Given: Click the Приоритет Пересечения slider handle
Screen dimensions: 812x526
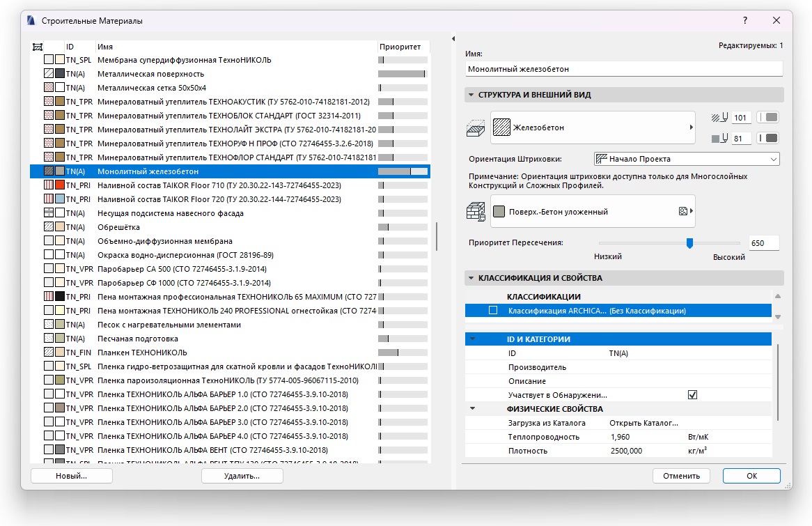Looking at the screenshot, I should point(689,243).
